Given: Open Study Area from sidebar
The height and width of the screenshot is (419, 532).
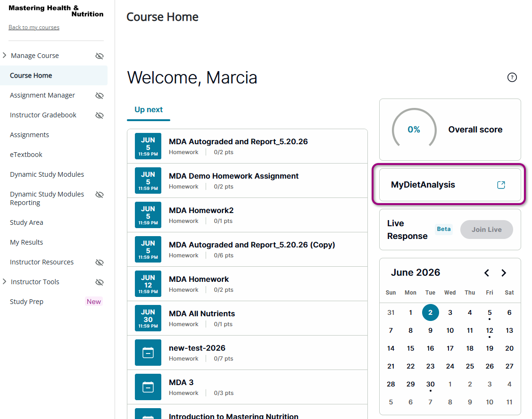Looking at the screenshot, I should [26, 222].
